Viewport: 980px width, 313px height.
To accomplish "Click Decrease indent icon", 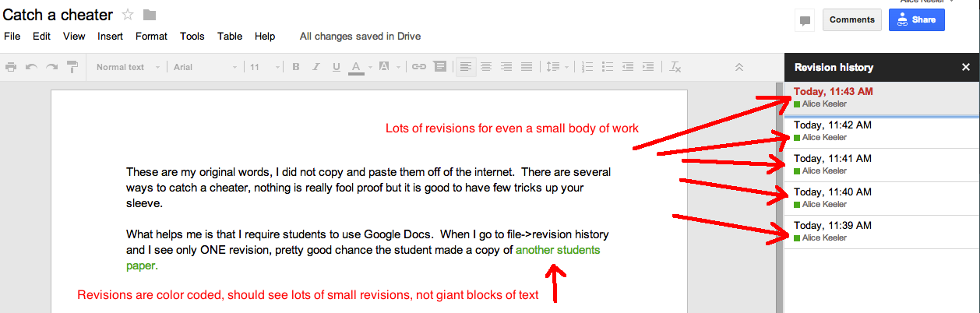I will (629, 67).
